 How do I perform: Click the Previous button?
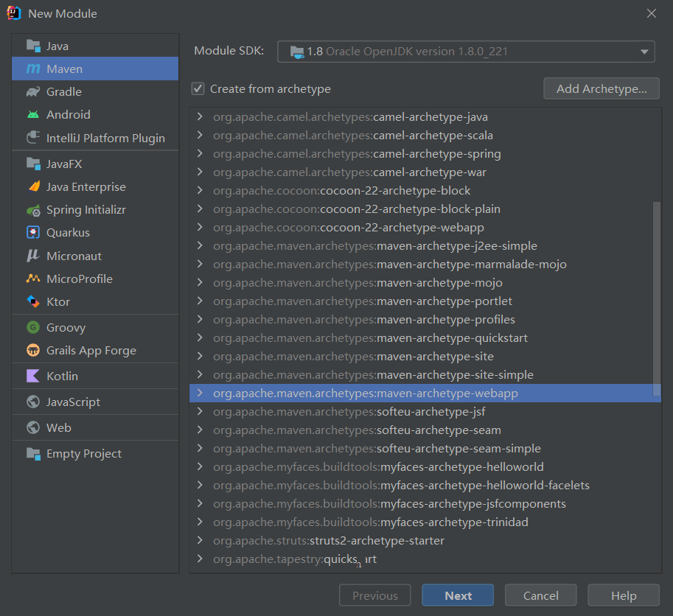coord(375,595)
